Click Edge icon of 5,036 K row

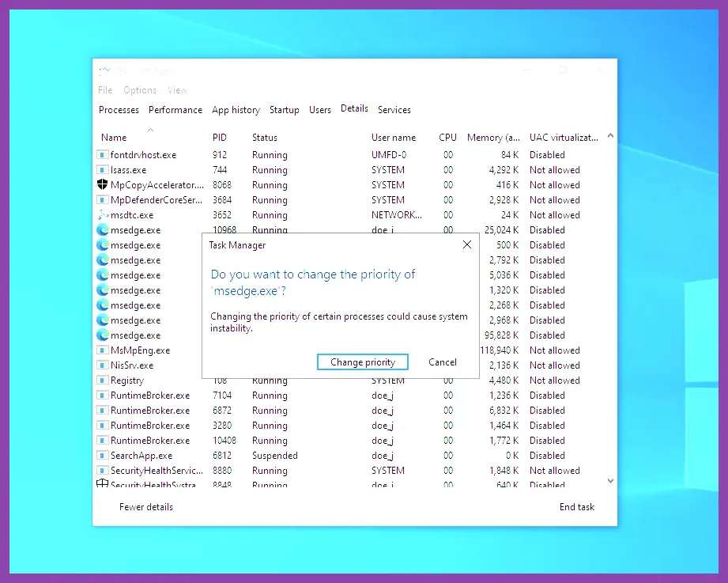click(102, 275)
